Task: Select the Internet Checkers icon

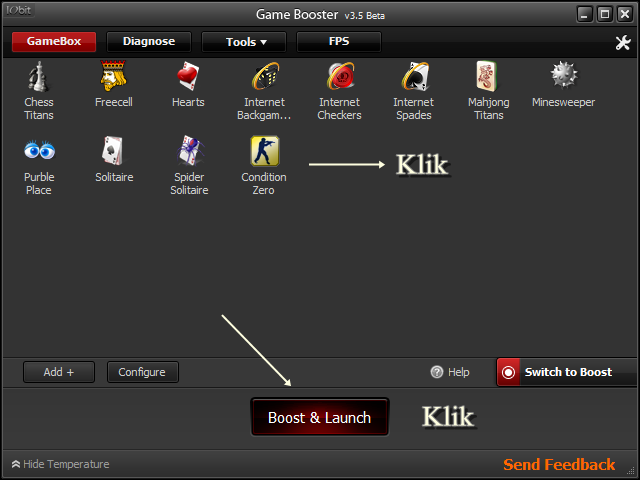Action: tap(340, 76)
